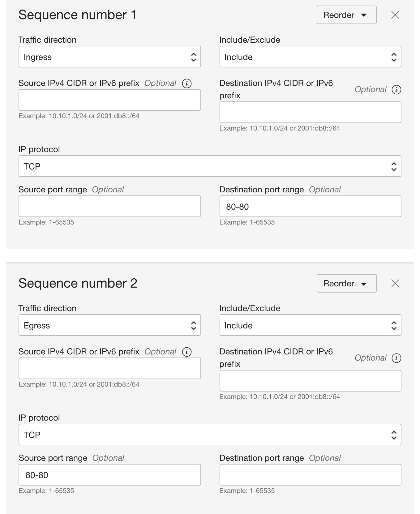The width and height of the screenshot is (420, 514).
Task: Click the Source port range showing 80-80
Action: coord(109,475)
